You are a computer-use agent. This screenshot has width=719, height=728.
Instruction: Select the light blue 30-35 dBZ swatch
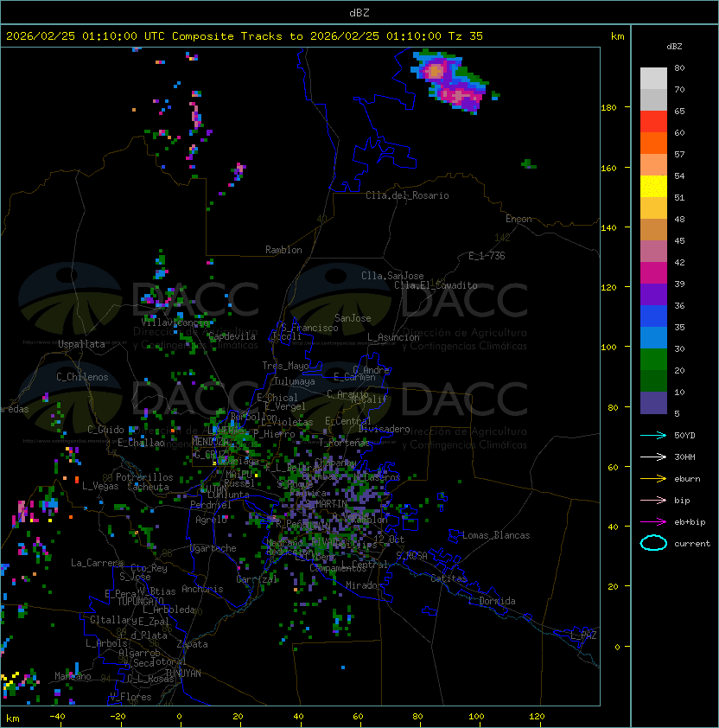[653, 337]
